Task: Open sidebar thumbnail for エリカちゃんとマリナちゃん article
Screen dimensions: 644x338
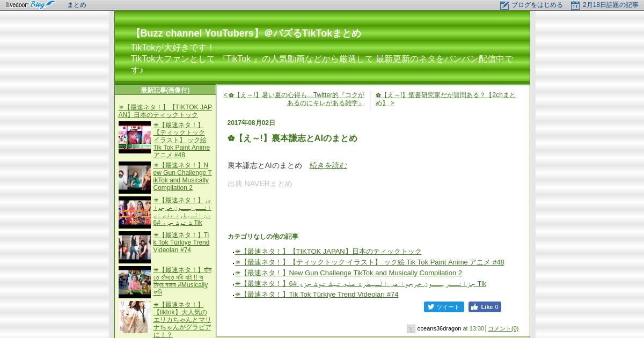Action: coord(135,317)
